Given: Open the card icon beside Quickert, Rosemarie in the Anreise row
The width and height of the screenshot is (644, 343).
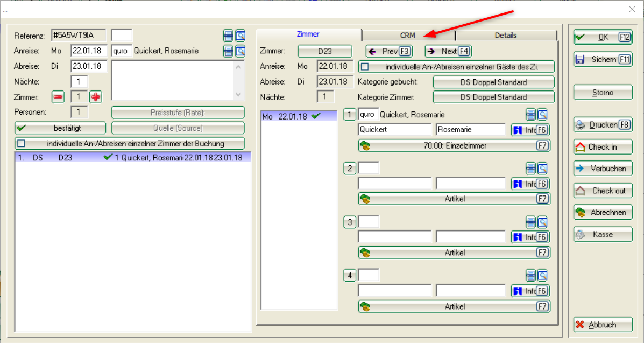Looking at the screenshot, I should point(228,51).
